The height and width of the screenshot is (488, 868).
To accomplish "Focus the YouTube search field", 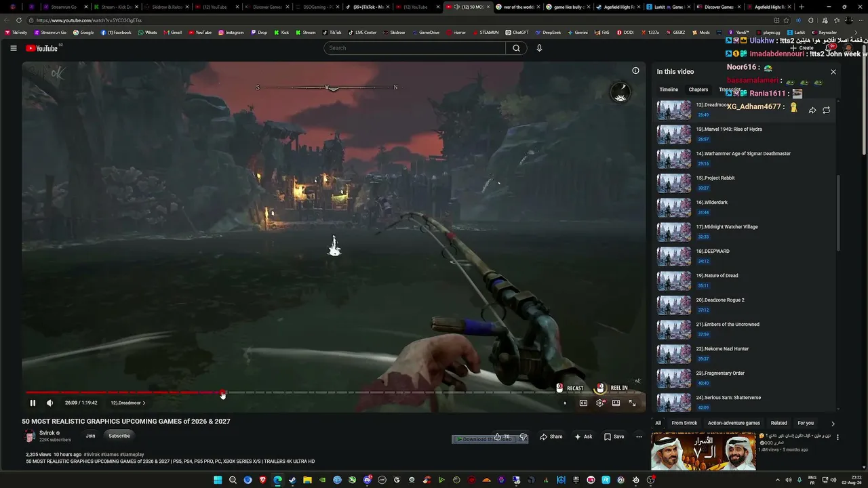I will point(415,48).
